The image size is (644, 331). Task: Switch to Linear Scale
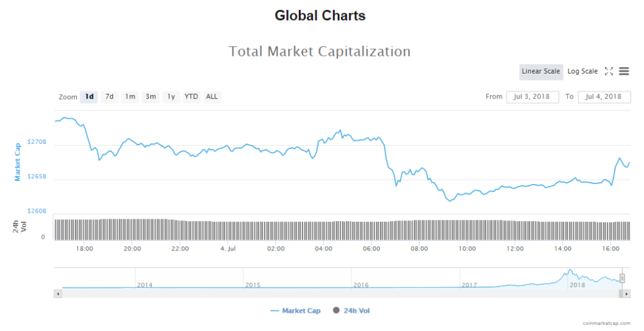point(541,72)
